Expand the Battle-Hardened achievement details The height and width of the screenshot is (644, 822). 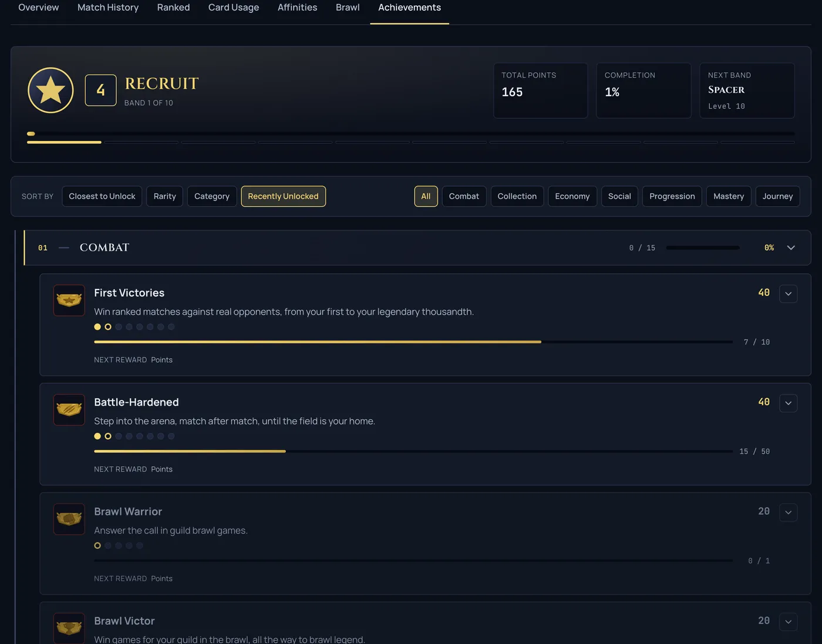pyautogui.click(x=788, y=403)
